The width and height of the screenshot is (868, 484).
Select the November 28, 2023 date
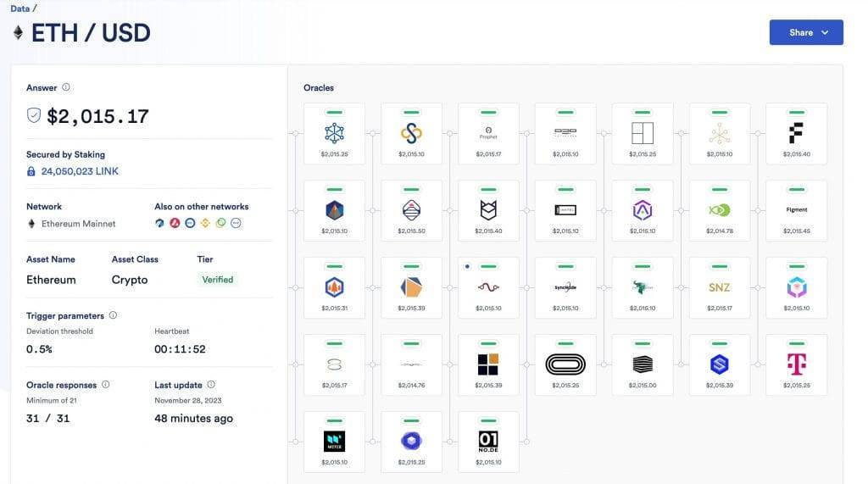[x=187, y=400]
